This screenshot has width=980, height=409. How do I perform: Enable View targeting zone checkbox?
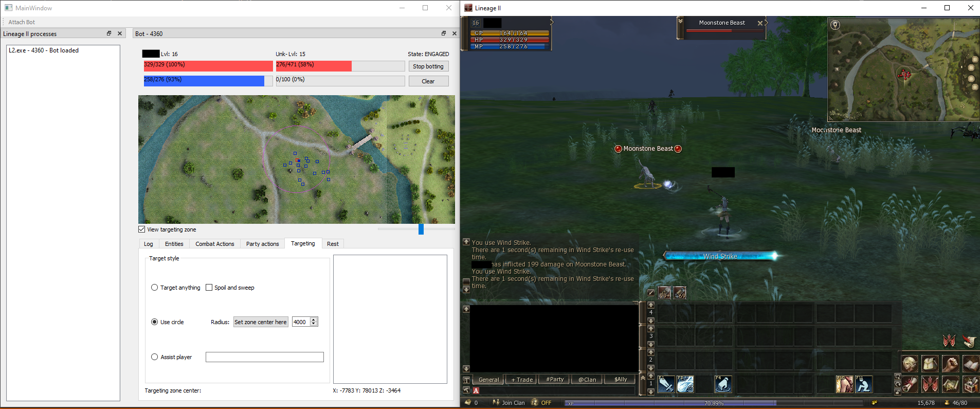pyautogui.click(x=142, y=229)
